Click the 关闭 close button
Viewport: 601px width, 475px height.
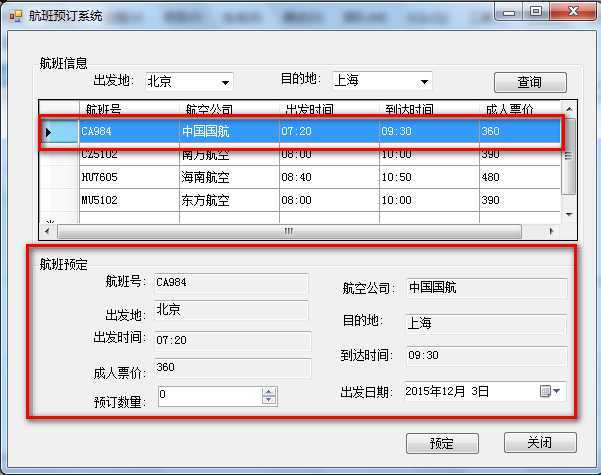coord(540,442)
